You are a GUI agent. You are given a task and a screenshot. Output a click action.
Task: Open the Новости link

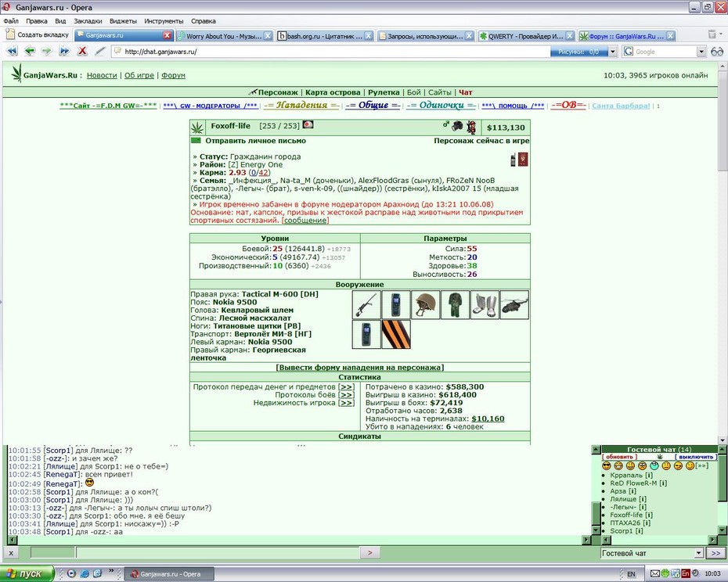point(102,75)
